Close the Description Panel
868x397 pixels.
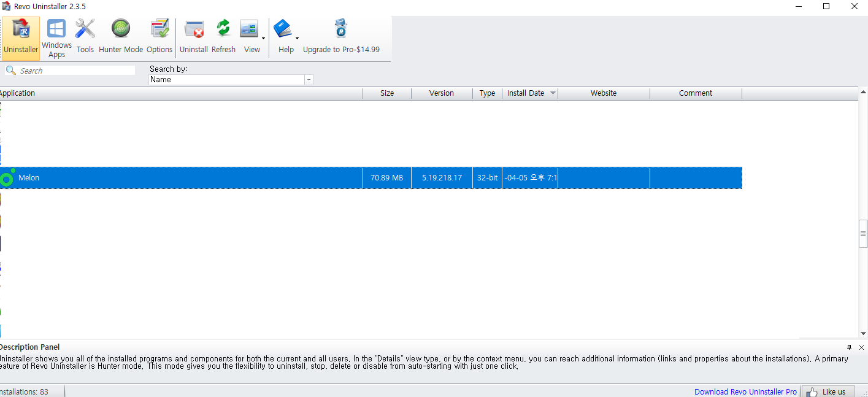point(861,347)
